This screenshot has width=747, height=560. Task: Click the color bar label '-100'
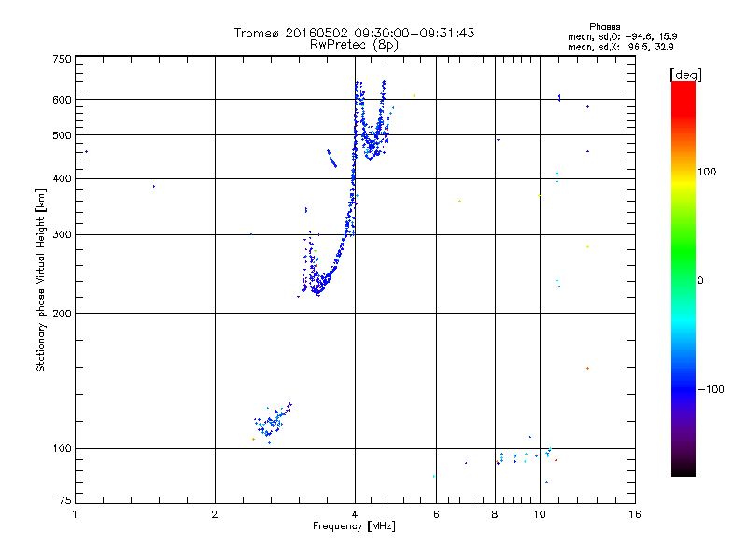coord(711,389)
